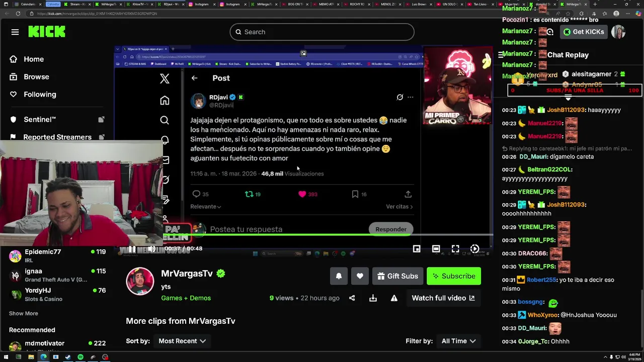Viewport: 644px width, 362px height.
Task: Open Spotify from the taskbar
Action: (x=80, y=357)
